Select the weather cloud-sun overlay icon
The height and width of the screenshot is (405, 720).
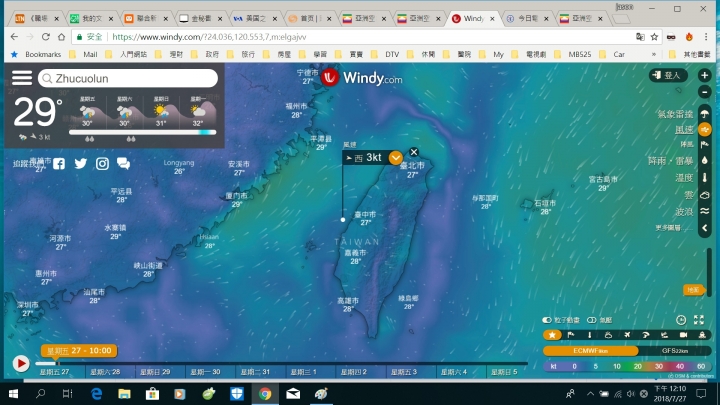(x=608, y=335)
